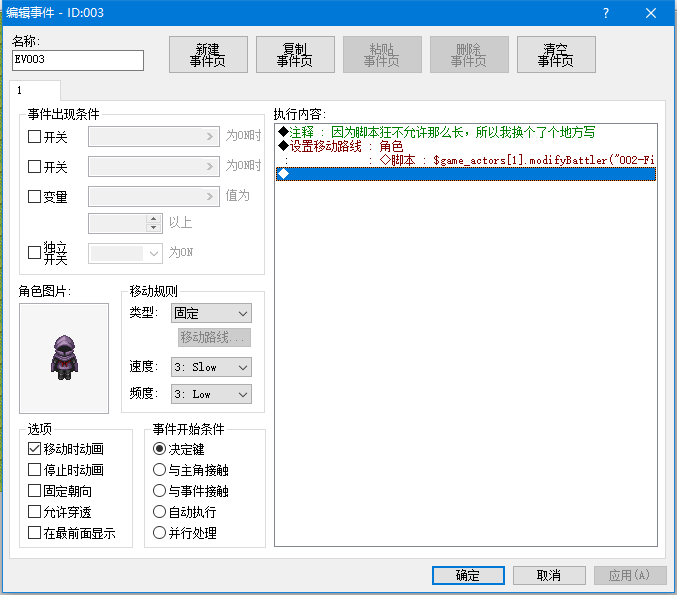Check the 在最前面显示 option

coord(35,532)
